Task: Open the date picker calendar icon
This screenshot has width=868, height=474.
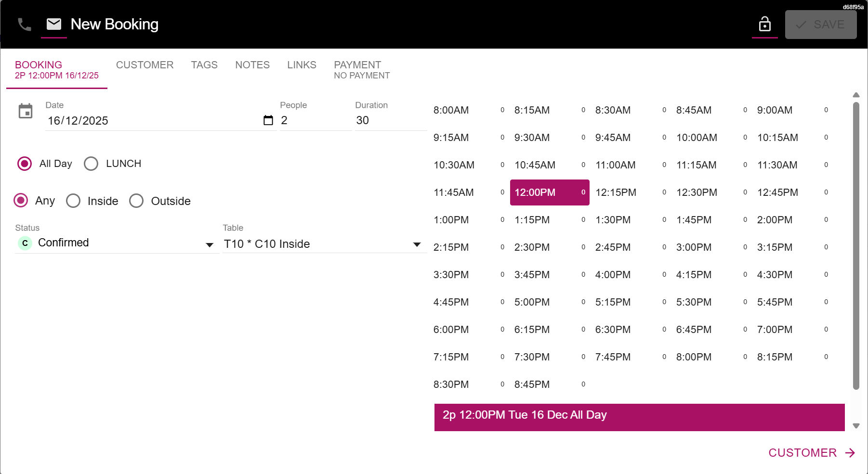Action: (x=268, y=120)
